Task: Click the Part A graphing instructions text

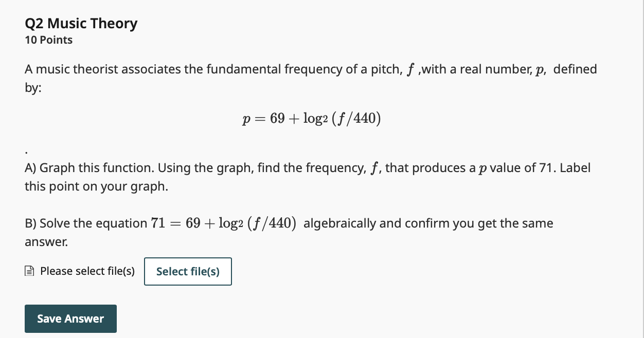Action: (x=307, y=177)
